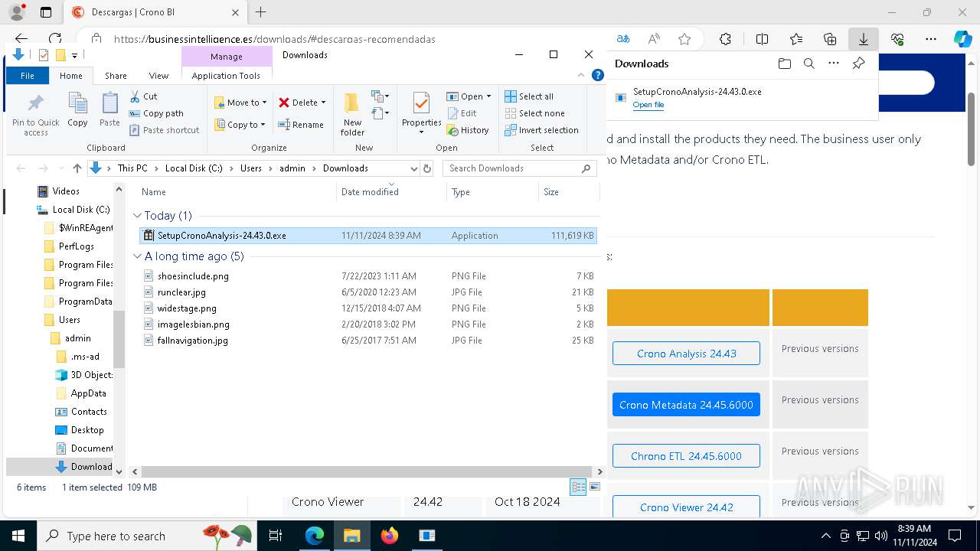980x551 pixels.
Task: Click Cut in Clipboard group
Action: (143, 96)
